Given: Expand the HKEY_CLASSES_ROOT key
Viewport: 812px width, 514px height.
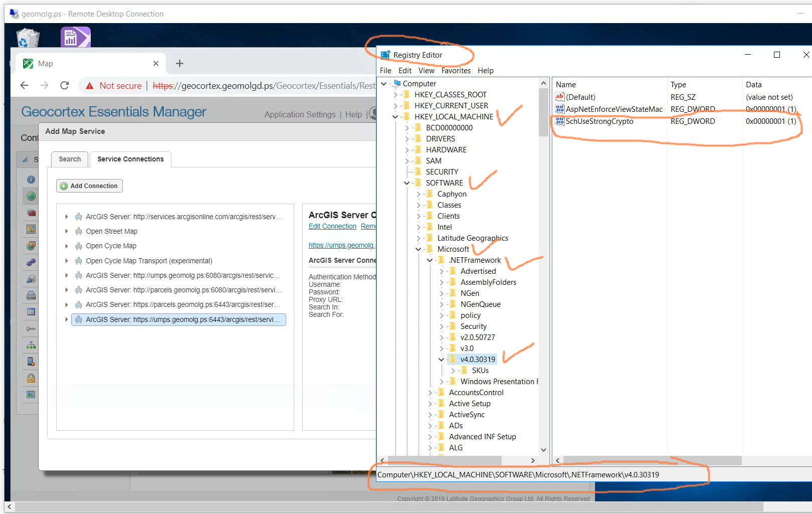Looking at the screenshot, I should [x=395, y=95].
